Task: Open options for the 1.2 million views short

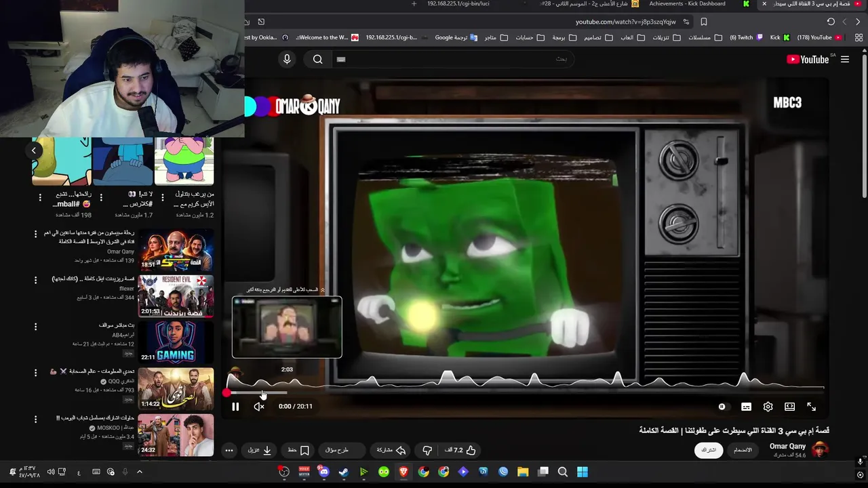Action: [163, 197]
